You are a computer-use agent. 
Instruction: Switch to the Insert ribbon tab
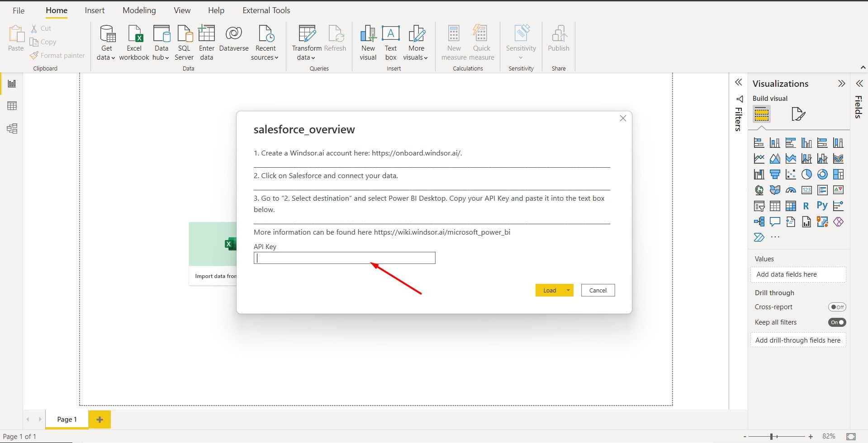(x=95, y=10)
